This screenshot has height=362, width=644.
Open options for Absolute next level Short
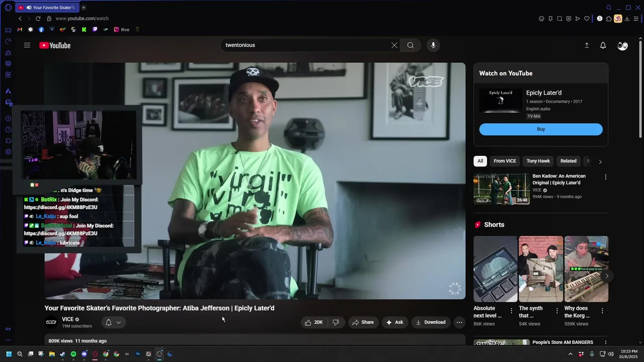pos(511,311)
